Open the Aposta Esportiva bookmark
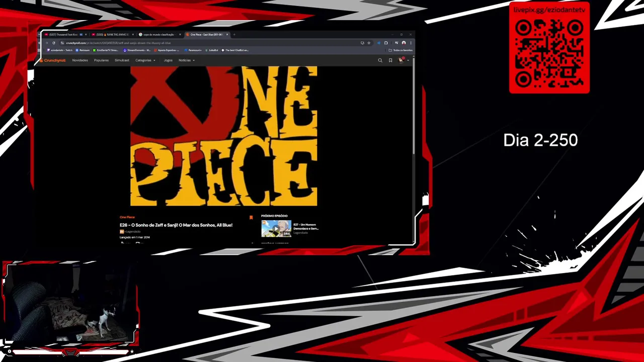Image resolution: width=644 pixels, height=362 pixels. click(167, 50)
